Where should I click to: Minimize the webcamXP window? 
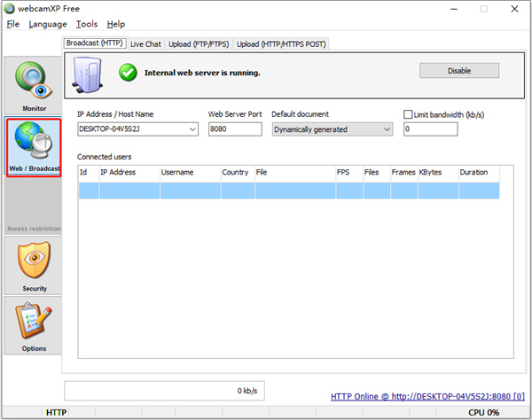454,9
